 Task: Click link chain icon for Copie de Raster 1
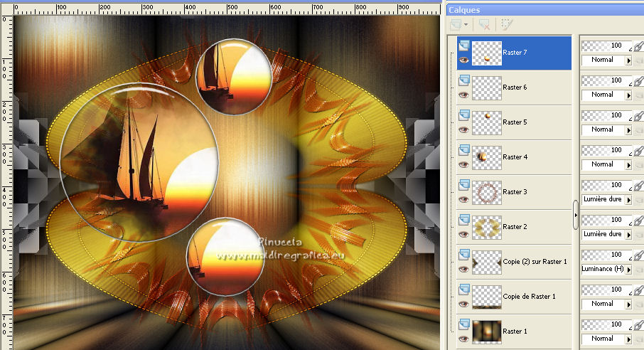point(638,291)
